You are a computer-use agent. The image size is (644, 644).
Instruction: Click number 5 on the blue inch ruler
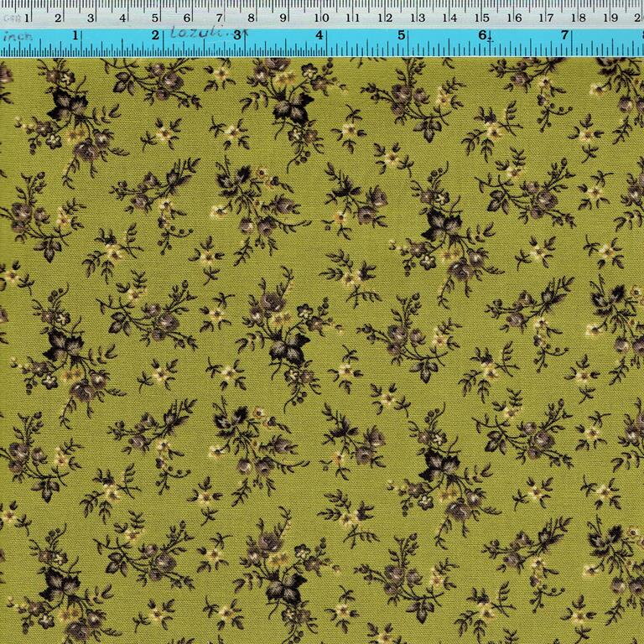[402, 35]
